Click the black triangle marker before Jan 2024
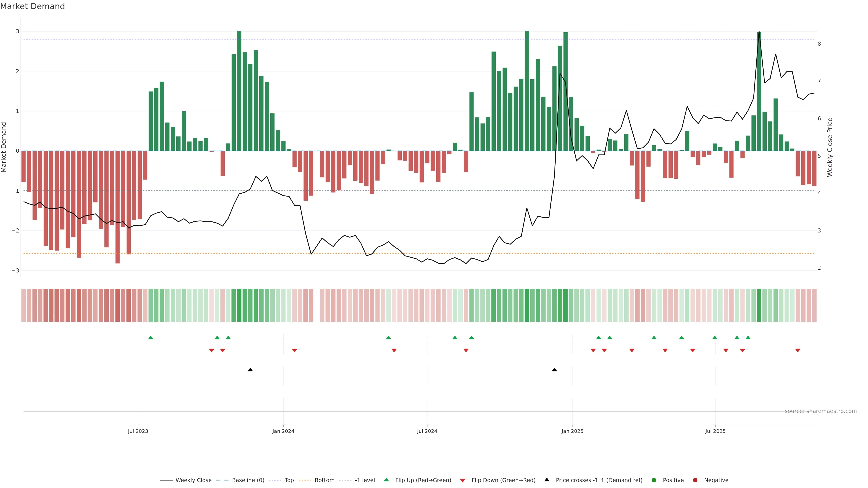This screenshot has height=488, width=868. coord(250,370)
